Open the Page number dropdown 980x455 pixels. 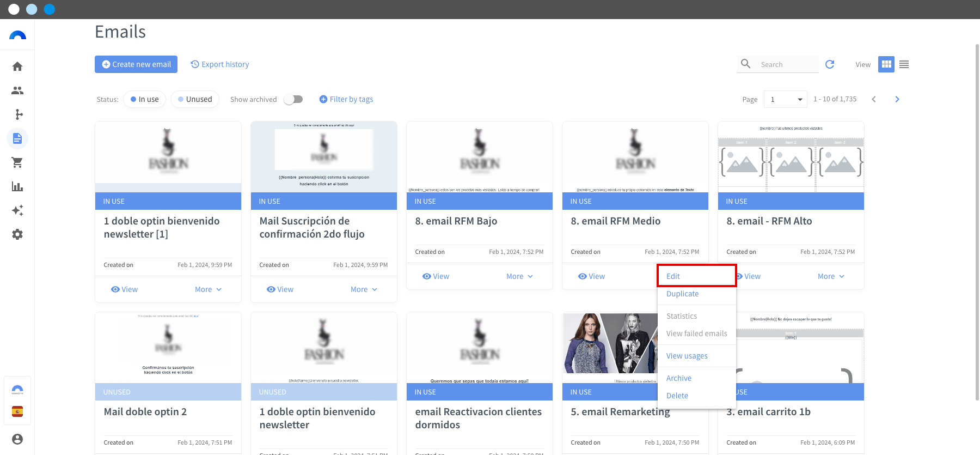[x=785, y=99]
